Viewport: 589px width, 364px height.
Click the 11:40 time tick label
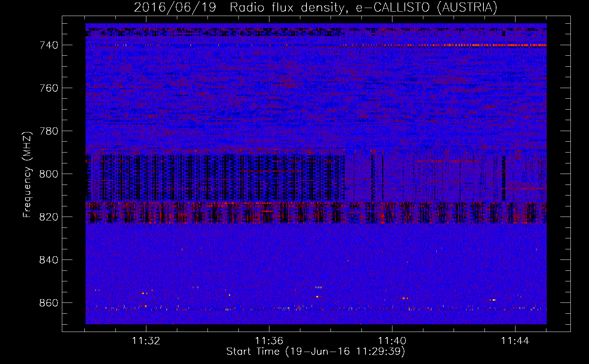pos(392,341)
